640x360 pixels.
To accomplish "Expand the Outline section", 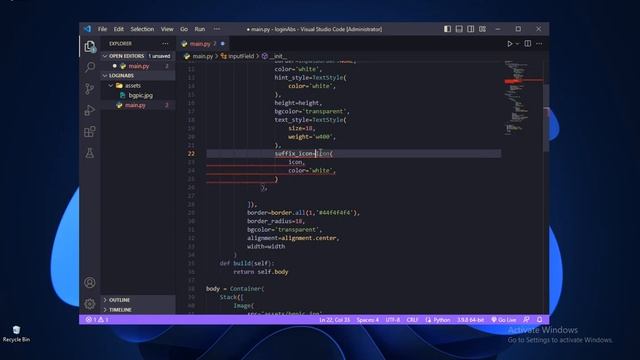I will coord(138,300).
